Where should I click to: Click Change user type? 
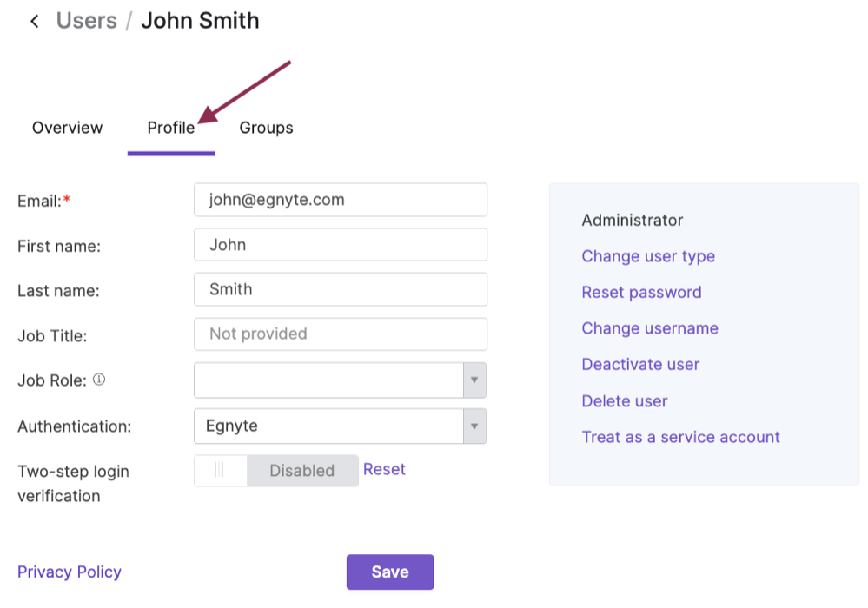[648, 255]
